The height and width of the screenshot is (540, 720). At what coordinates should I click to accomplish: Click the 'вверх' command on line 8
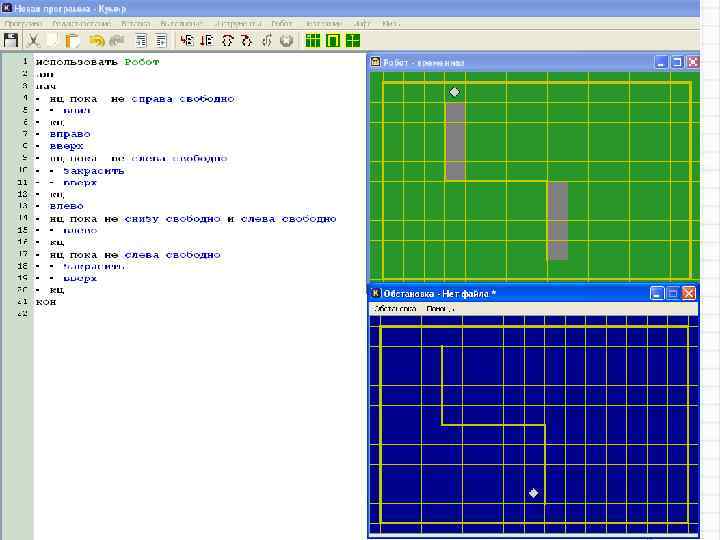click(x=67, y=146)
